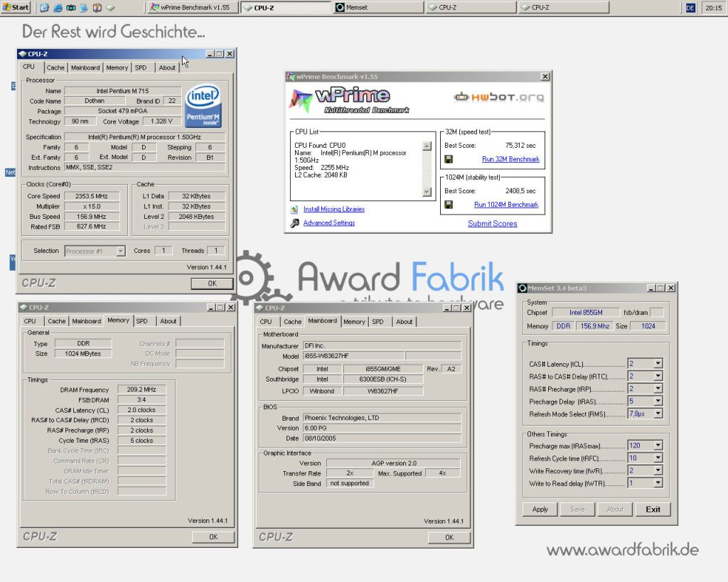Open Refresh Mode Select (RMS) dropdown
Image resolution: width=728 pixels, height=582 pixels.
pos(658,414)
